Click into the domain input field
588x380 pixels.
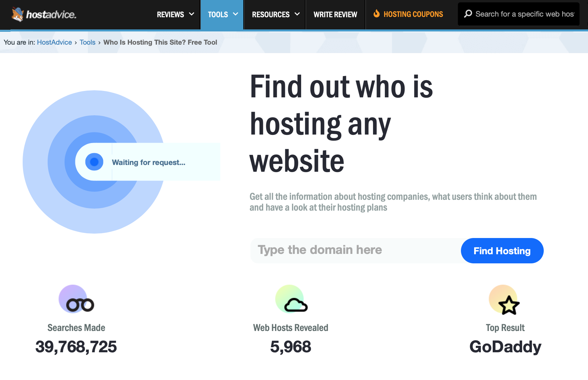point(356,251)
